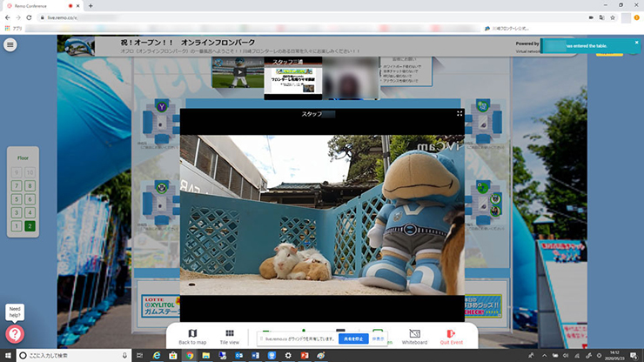Select floor 8 in the Floor panel
Viewport: 644px width, 362px height.
(30, 185)
